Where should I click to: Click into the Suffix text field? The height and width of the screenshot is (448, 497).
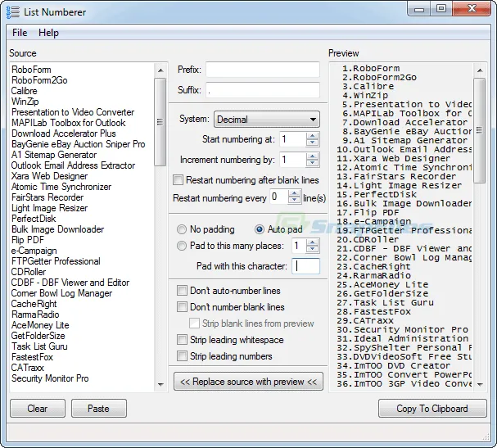click(263, 90)
